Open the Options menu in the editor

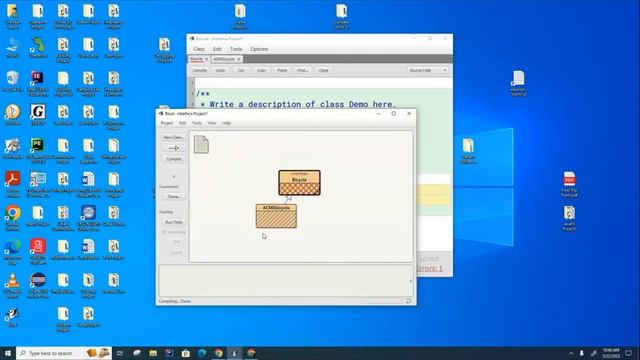259,49
